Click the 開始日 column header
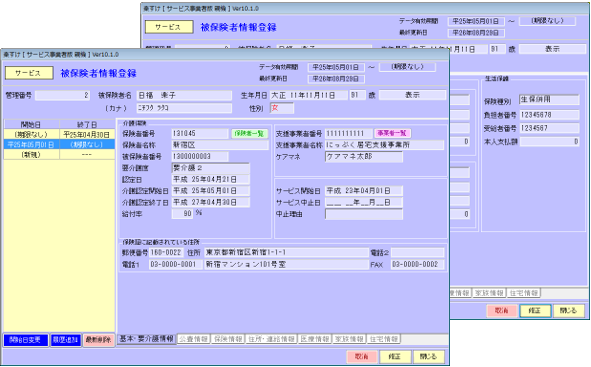 (32, 125)
